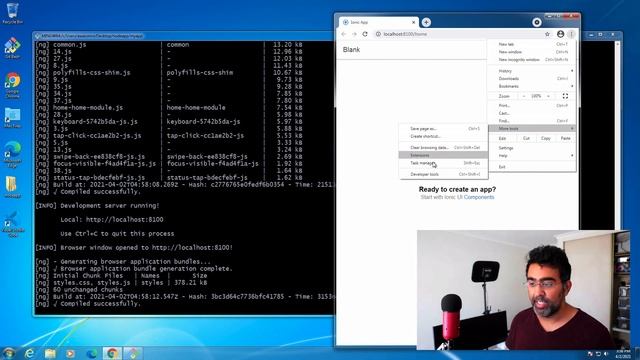Select the Ionic App tab

[x=378, y=22]
